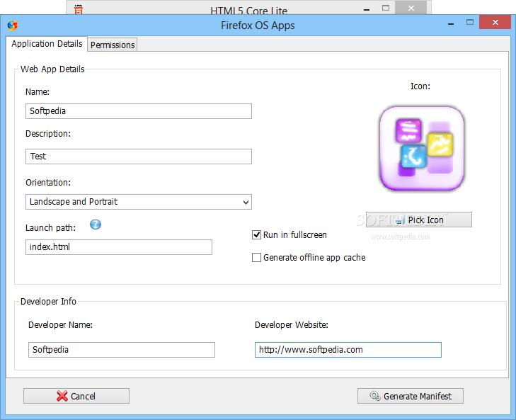The width and height of the screenshot is (516, 420).
Task: Click the Launch path index.html field
Action: pos(119,247)
